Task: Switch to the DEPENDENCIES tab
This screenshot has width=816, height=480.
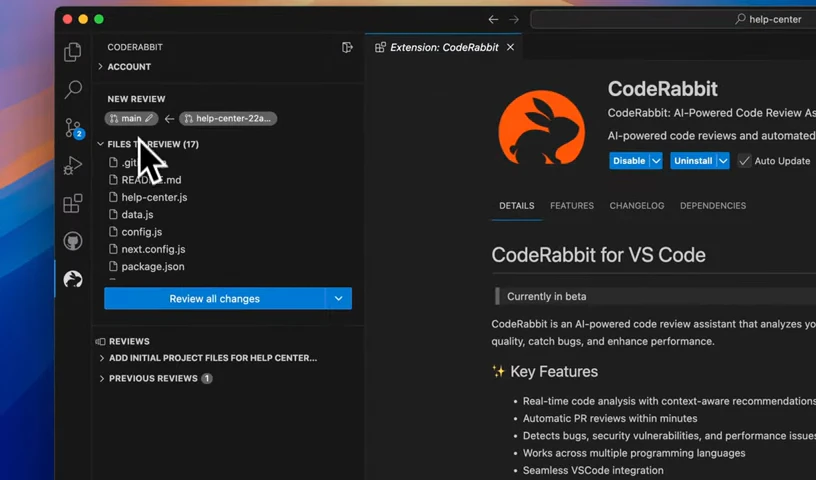Action: click(713, 206)
